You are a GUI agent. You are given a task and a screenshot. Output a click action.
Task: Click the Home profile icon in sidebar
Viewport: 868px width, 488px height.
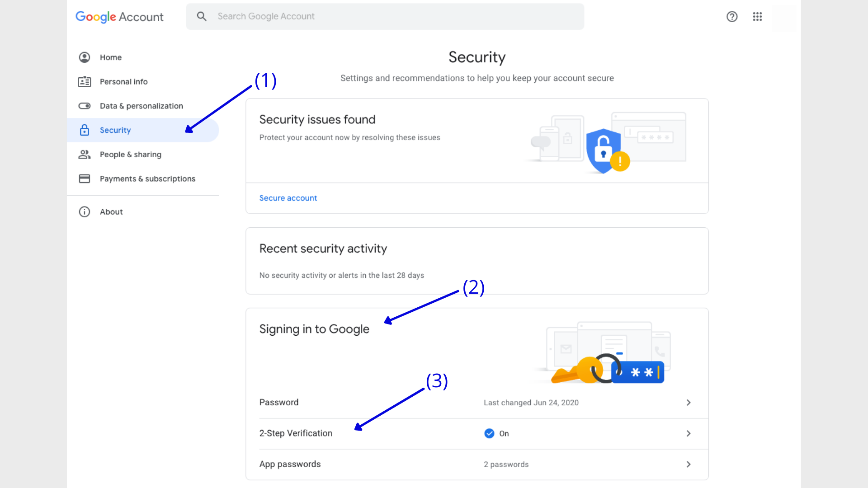click(x=85, y=57)
